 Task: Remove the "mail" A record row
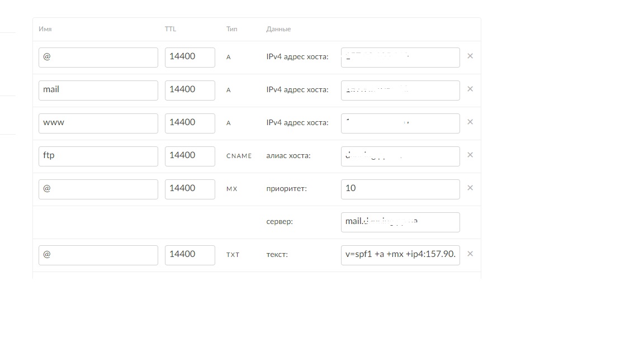[x=470, y=89]
